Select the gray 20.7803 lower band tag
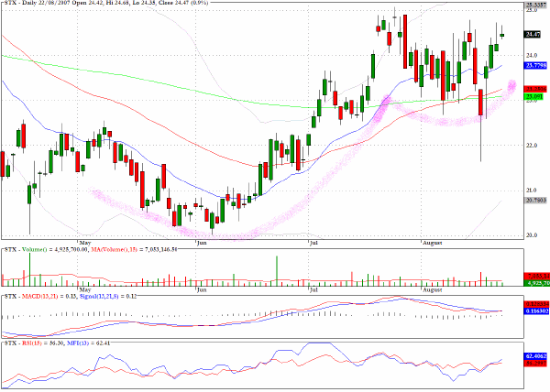This screenshot has width=550, height=392. coord(535,200)
